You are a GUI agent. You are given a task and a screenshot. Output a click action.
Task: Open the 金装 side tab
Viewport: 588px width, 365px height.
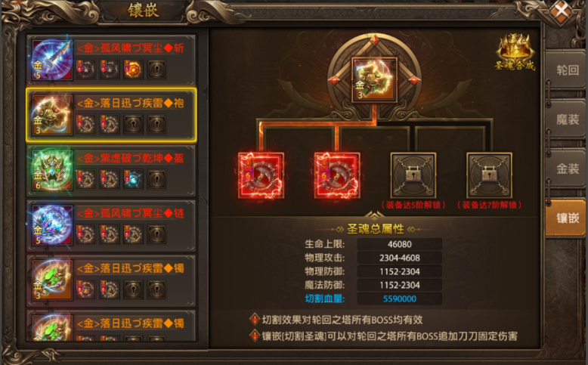click(x=567, y=169)
